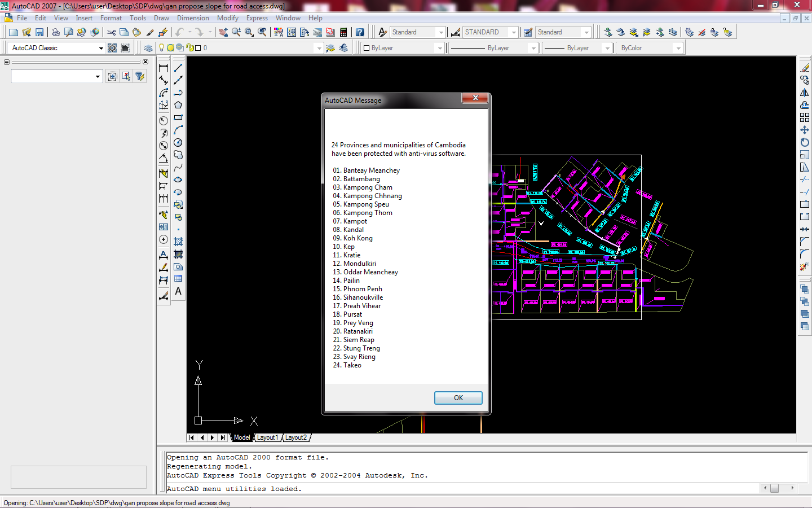Open the File menu

pos(22,18)
